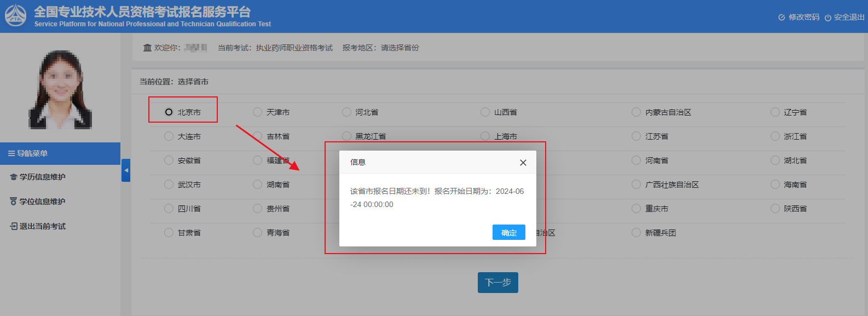Choose the 河北省 radio button
This screenshot has height=316, width=868.
346,112
